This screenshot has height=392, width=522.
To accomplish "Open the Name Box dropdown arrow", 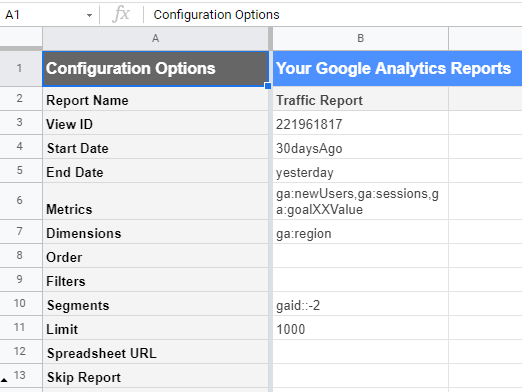I will (x=89, y=15).
